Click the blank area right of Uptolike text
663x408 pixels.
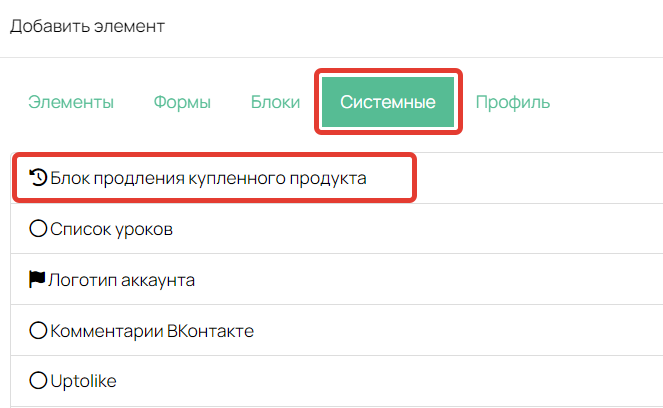(x=400, y=380)
